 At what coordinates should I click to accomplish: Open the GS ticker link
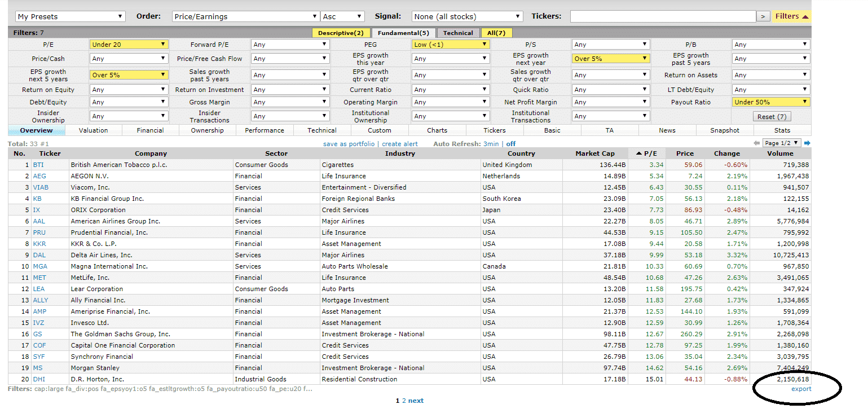[x=37, y=334]
